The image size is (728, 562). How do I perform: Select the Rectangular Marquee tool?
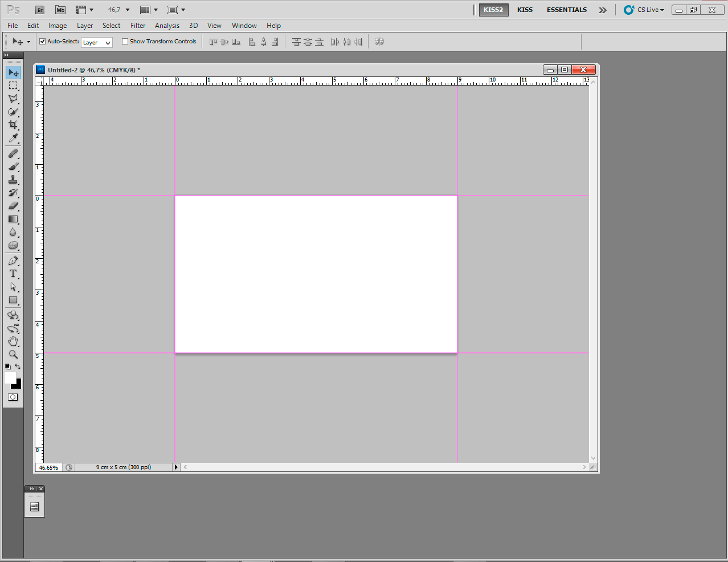(13, 86)
